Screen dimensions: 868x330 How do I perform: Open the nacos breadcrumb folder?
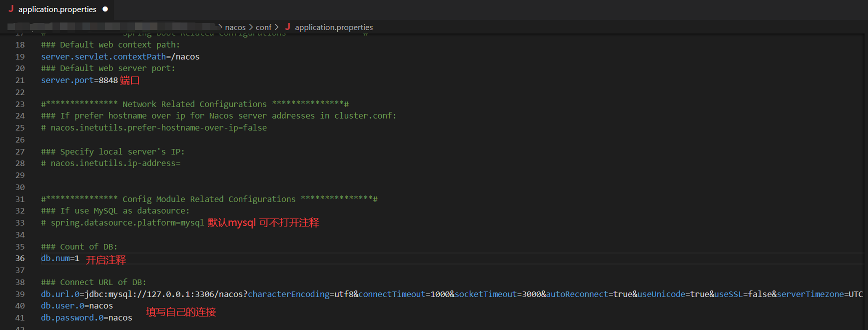click(235, 27)
